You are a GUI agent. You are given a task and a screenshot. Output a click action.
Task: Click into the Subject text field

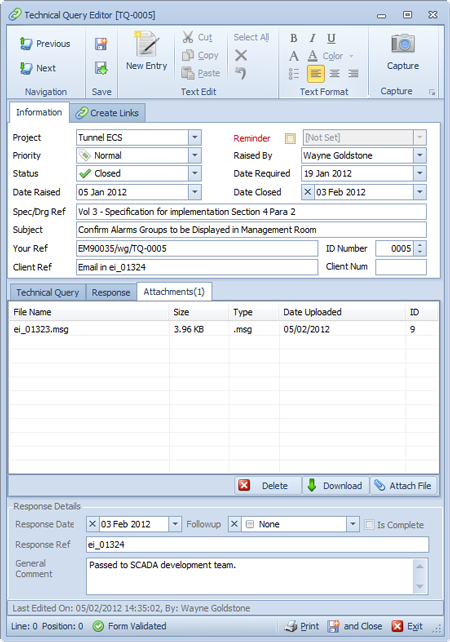(251, 230)
